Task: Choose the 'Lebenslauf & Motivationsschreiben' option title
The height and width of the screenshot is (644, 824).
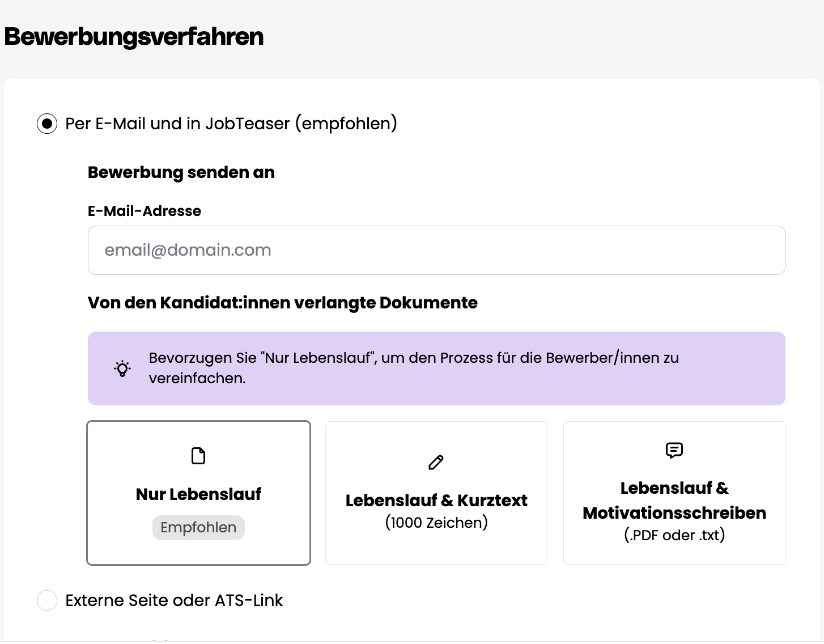Action: coord(674,501)
